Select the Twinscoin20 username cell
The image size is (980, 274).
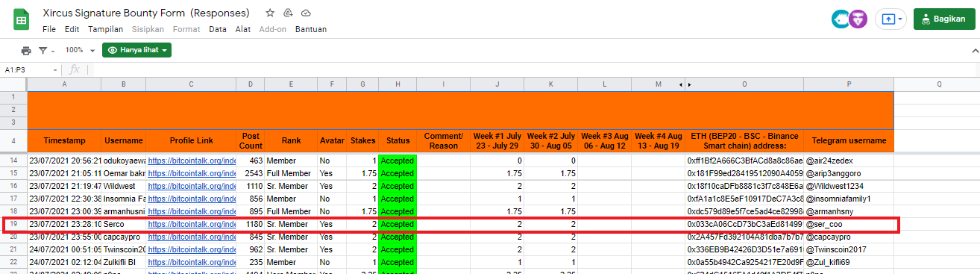click(x=123, y=249)
